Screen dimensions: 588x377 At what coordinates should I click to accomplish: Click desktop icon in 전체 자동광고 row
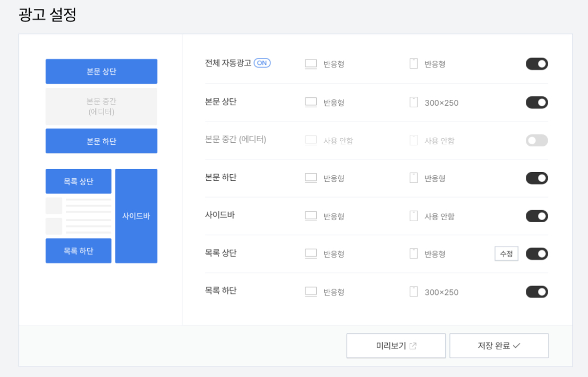(x=310, y=63)
